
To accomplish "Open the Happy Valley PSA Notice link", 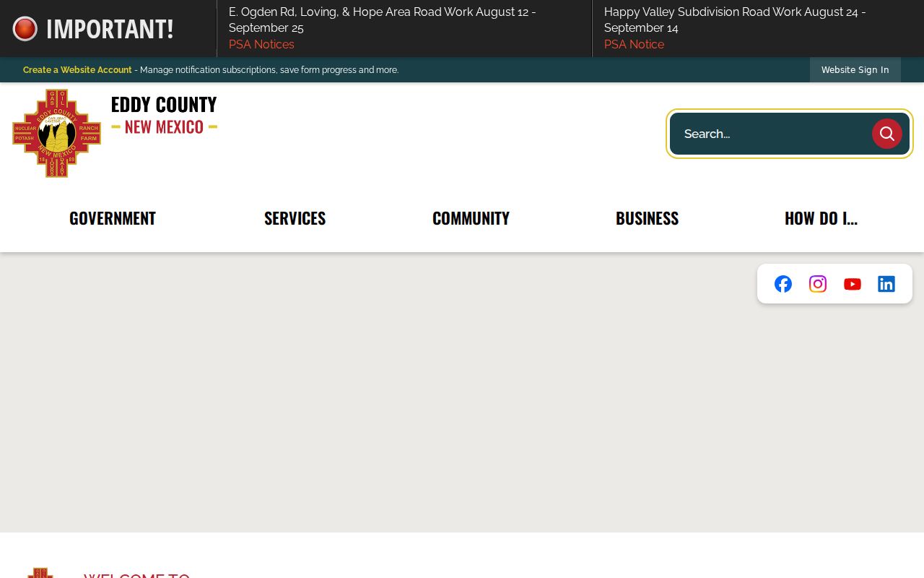I will 634,45.
